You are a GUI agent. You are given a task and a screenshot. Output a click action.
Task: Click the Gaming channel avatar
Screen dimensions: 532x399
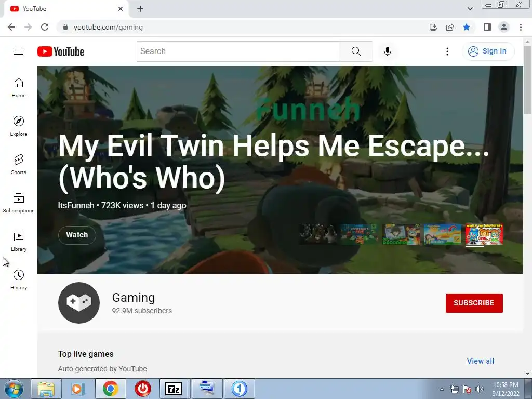click(x=79, y=303)
